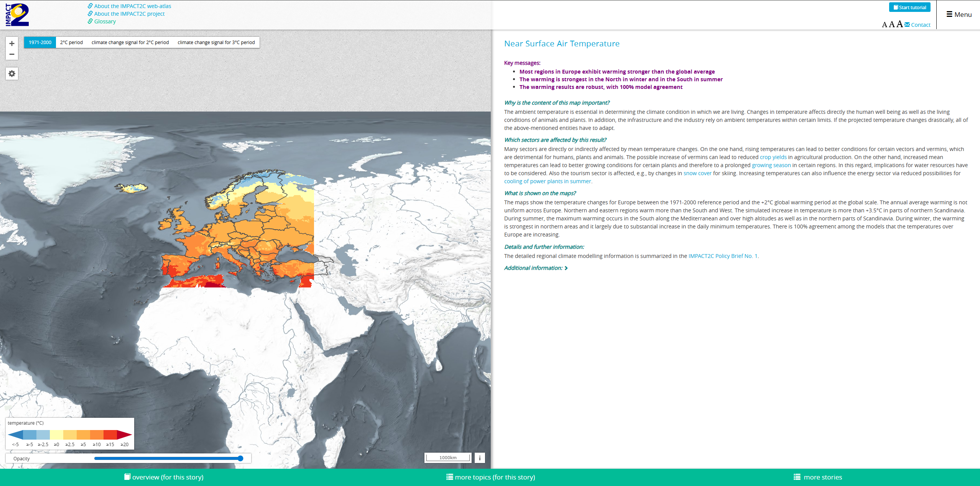Click the Near Surface Air Temperature heading
This screenshot has height=486, width=980.
pyautogui.click(x=562, y=44)
